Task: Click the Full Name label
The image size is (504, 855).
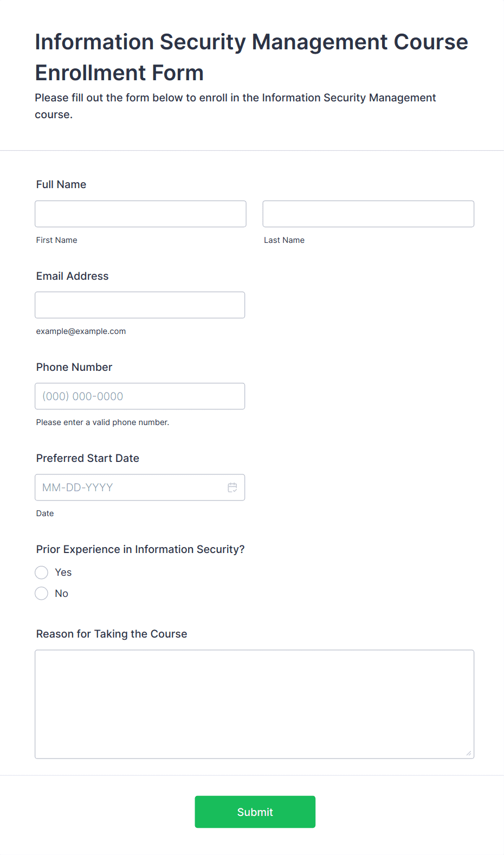Action: click(61, 184)
